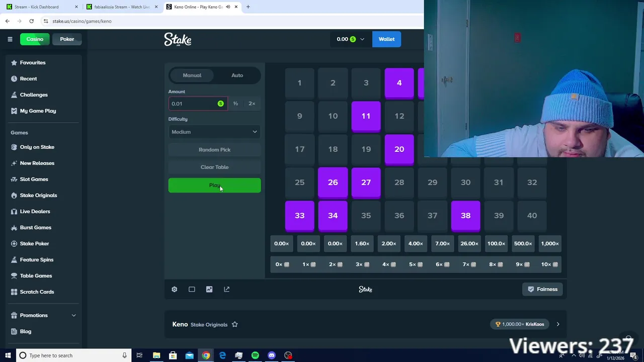Halve the bet with ½ button

coord(235,104)
